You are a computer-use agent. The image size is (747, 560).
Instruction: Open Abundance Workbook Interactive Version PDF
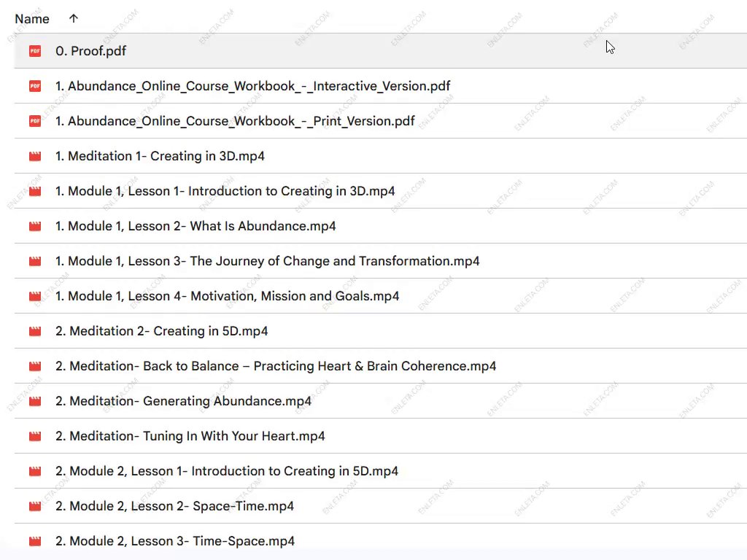[x=252, y=86]
